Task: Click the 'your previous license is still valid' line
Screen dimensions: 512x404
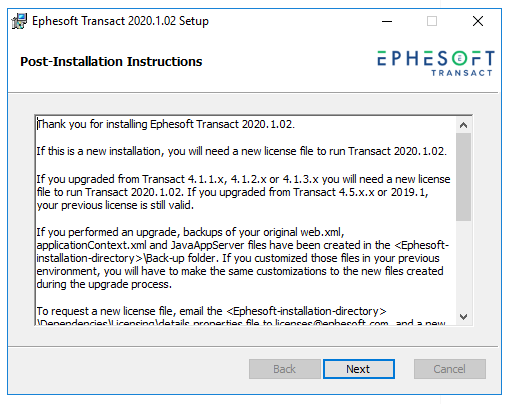Action: coord(115,205)
